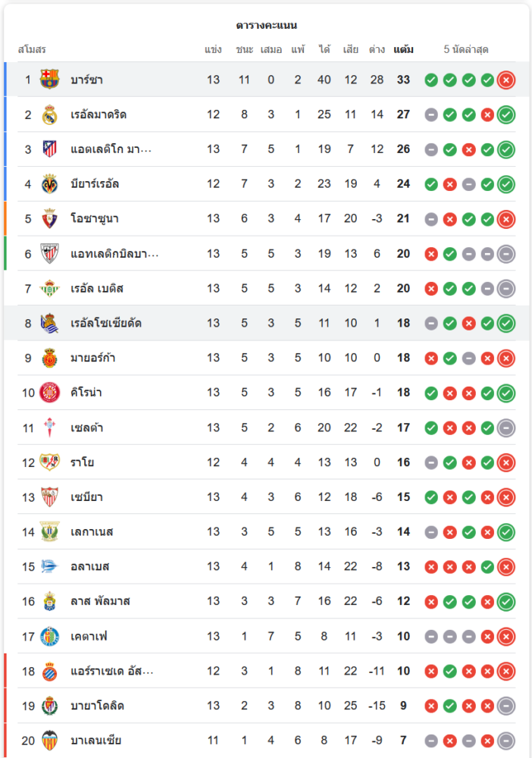The width and height of the screenshot is (532, 758).
Task: Open the เรอัลโซเซียดัด team link
Action: pos(105,324)
